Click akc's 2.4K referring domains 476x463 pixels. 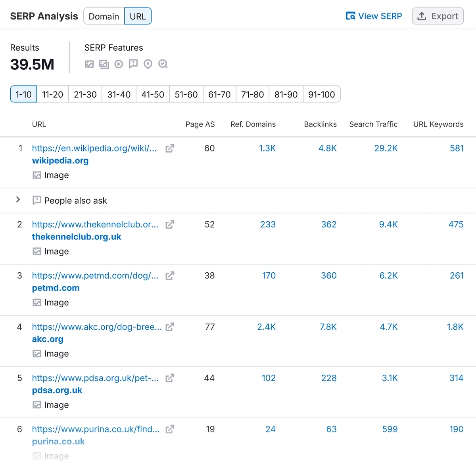(266, 327)
